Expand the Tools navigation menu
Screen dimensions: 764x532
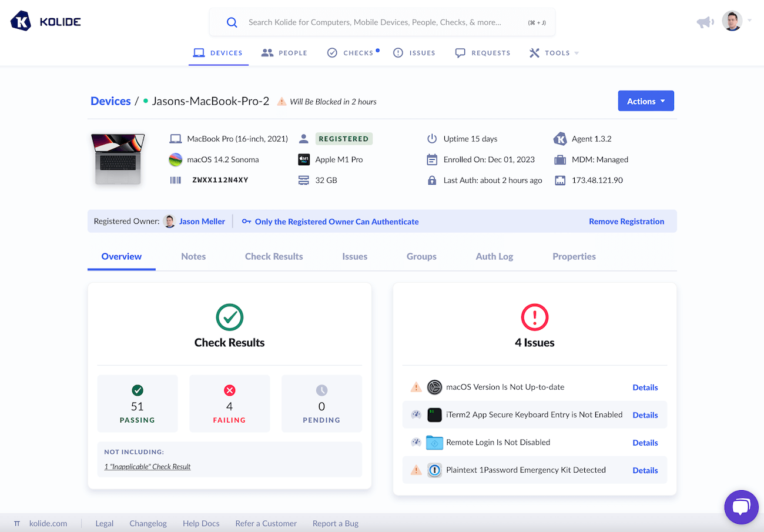[553, 52]
